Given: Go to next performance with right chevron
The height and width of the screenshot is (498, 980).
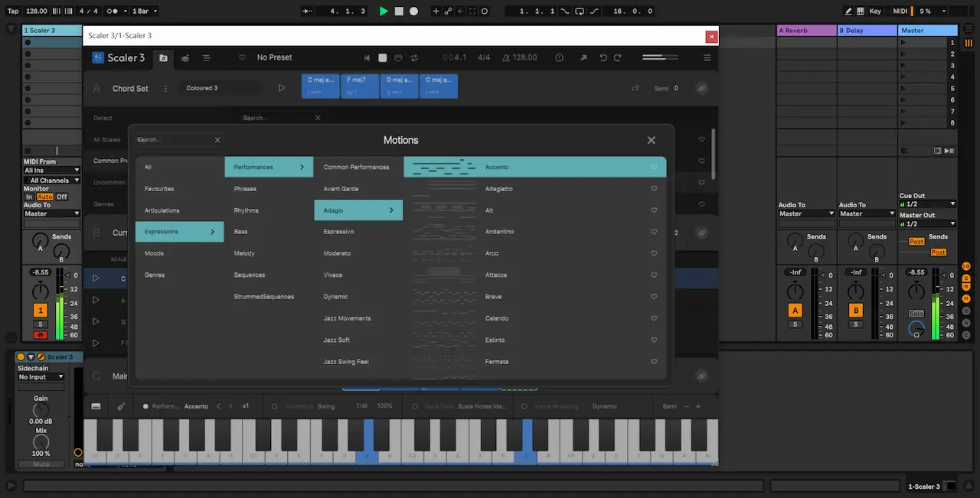Looking at the screenshot, I should point(232,406).
